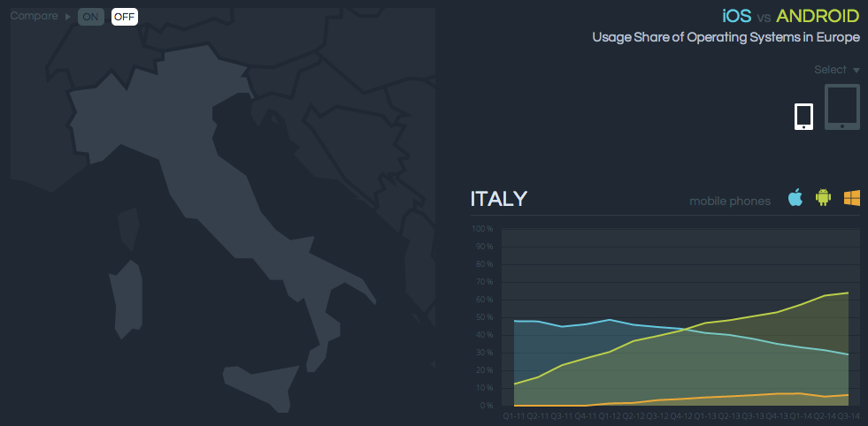The width and height of the screenshot is (868, 426).
Task: Click the island of Sardinia on map
Action: tap(127, 300)
